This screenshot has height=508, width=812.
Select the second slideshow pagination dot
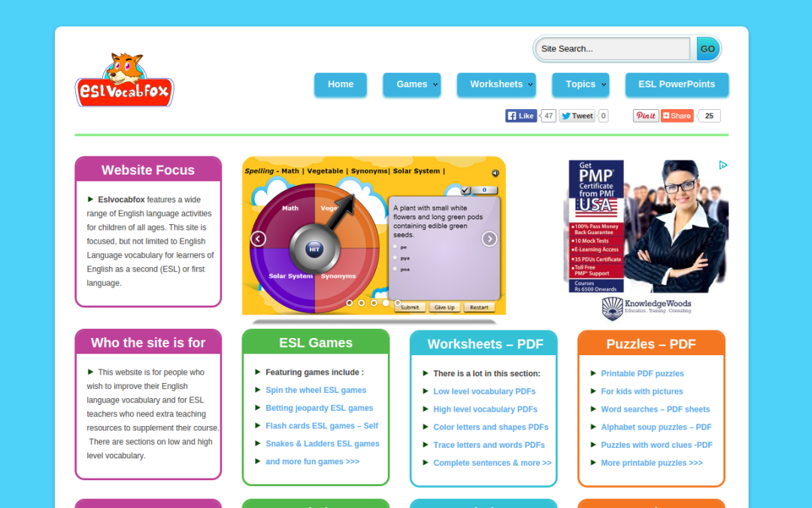coord(362,303)
